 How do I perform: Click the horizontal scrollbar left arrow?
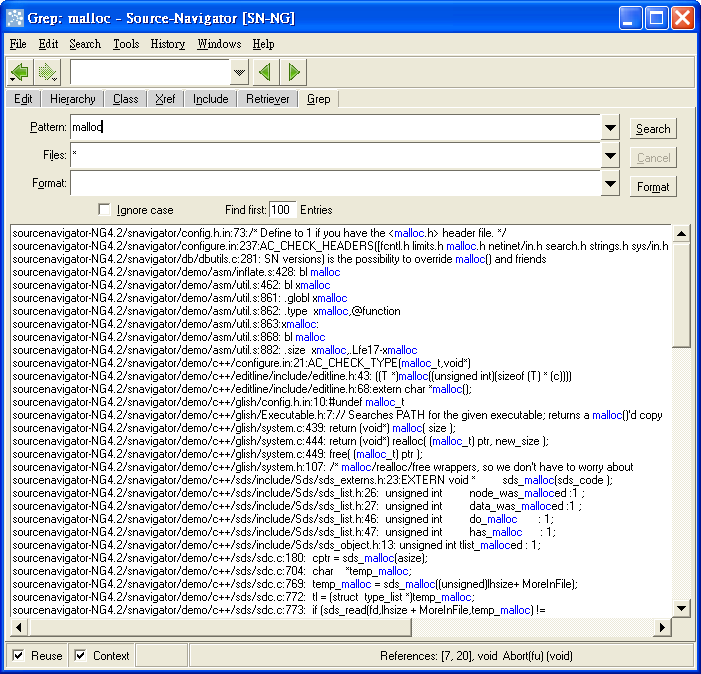click(18, 627)
